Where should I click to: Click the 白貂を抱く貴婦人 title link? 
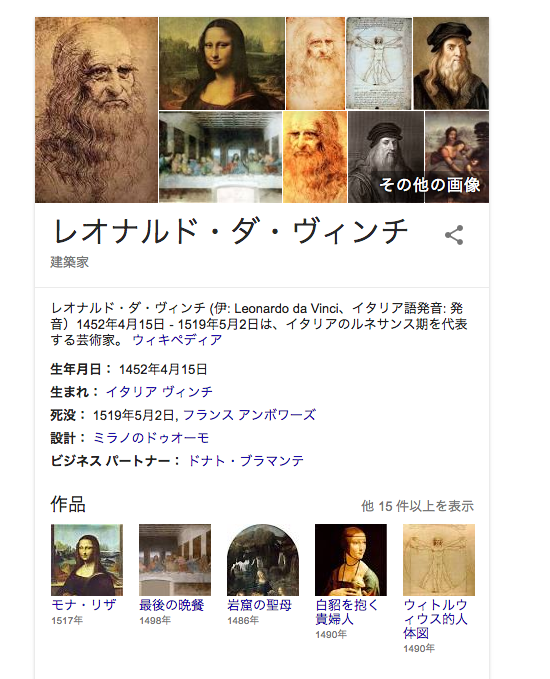pos(346,612)
